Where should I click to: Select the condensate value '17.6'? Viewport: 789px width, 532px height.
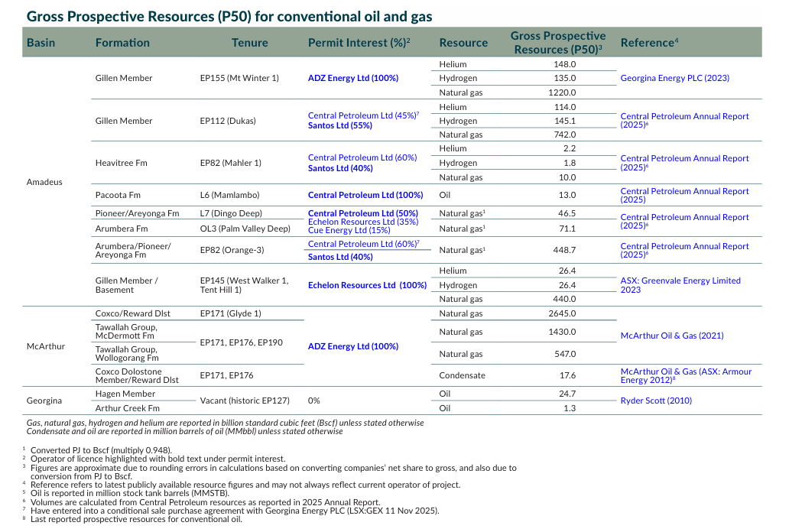(567, 375)
